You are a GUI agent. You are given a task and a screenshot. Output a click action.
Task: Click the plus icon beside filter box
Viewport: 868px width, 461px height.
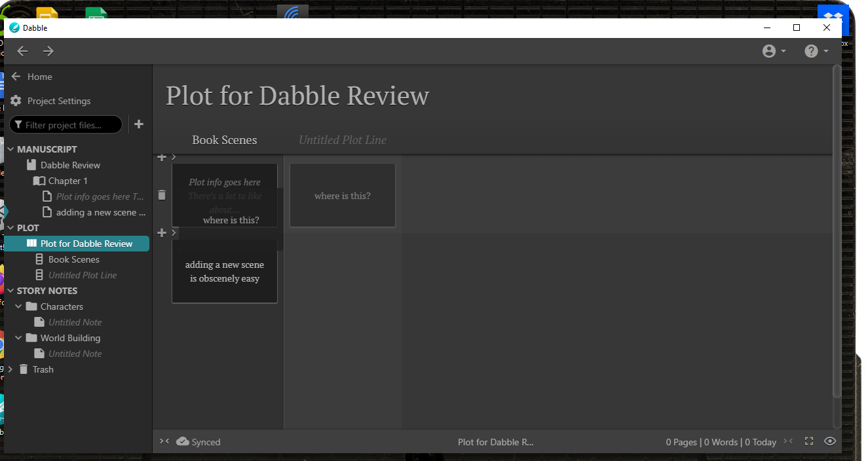point(139,124)
